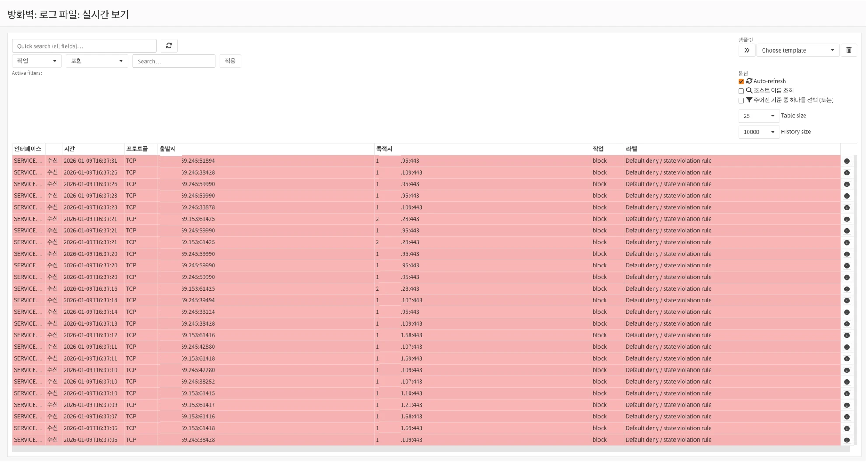The height and width of the screenshot is (463, 868).
Task: Click the double-chevron template apply icon
Action: 746,50
